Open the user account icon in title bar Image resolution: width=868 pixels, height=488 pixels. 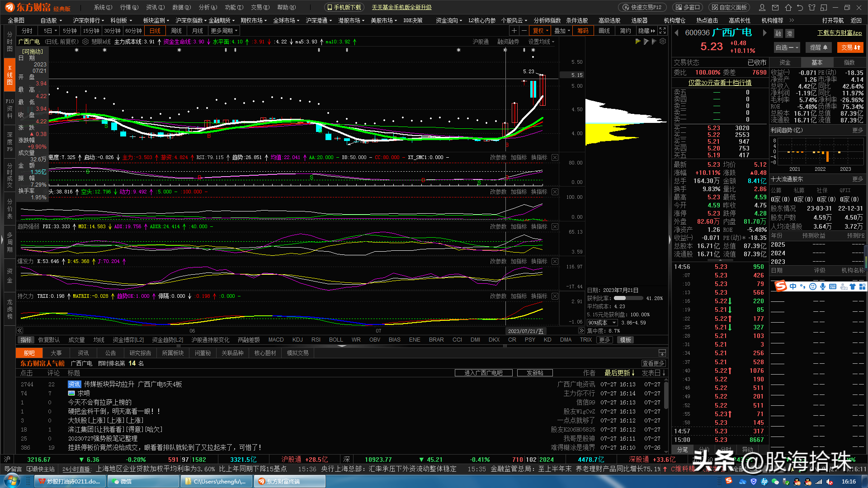pyautogui.click(x=762, y=7)
